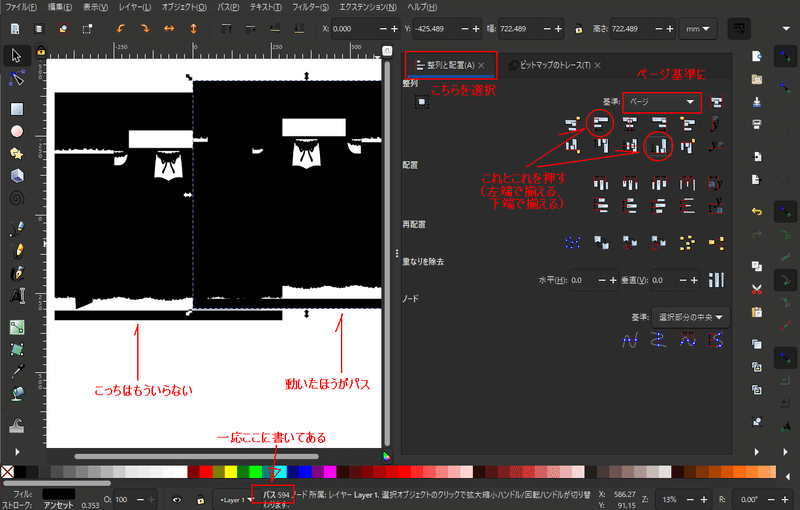Click the Undo arrow in command bar
Image resolution: width=800 pixels, height=510 pixels.
point(757,211)
